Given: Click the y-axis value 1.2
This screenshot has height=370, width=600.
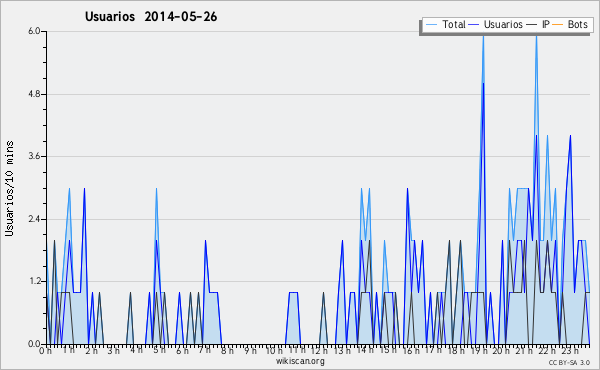Looking at the screenshot, I should coord(34,282).
